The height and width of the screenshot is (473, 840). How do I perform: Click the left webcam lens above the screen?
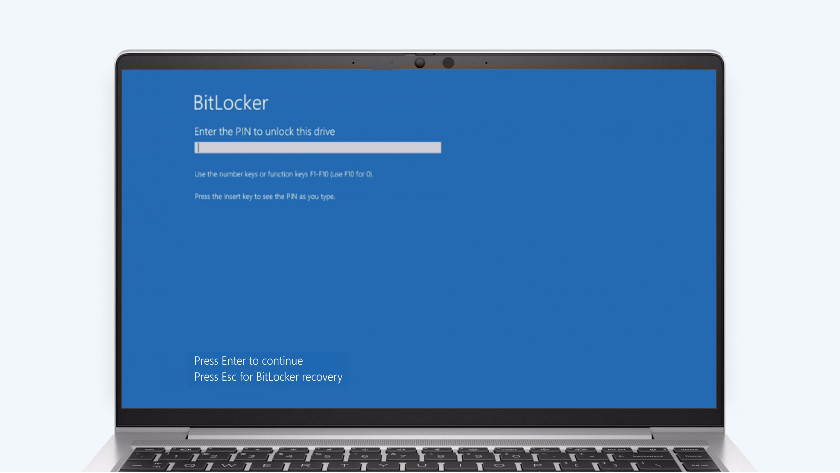click(420, 62)
